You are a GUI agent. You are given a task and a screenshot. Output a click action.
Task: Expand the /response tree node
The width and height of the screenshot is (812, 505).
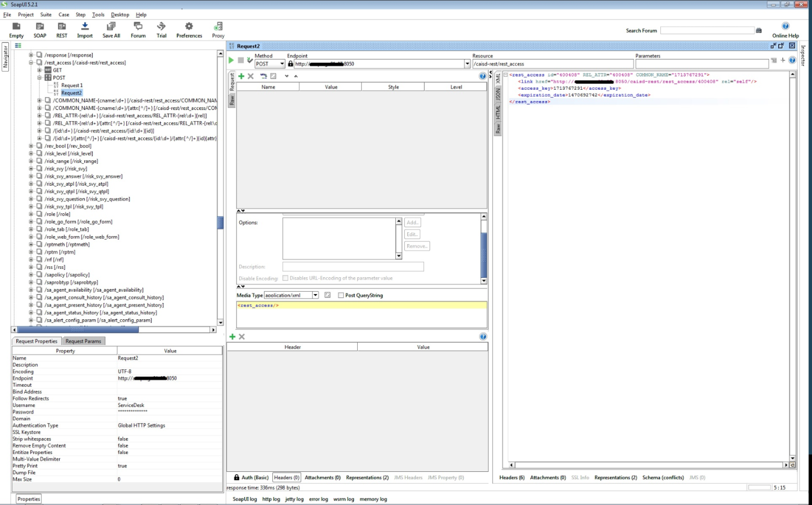(31, 55)
